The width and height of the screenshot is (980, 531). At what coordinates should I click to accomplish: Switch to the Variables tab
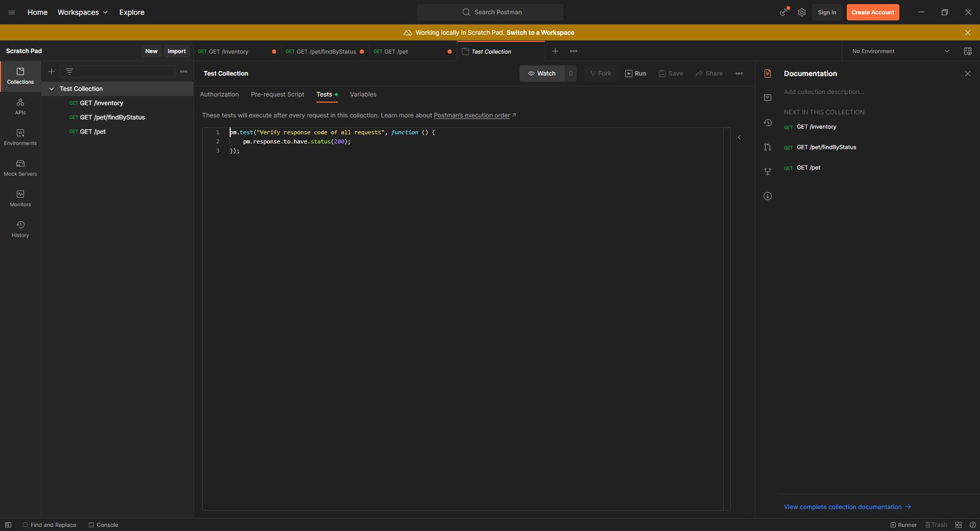tap(363, 94)
